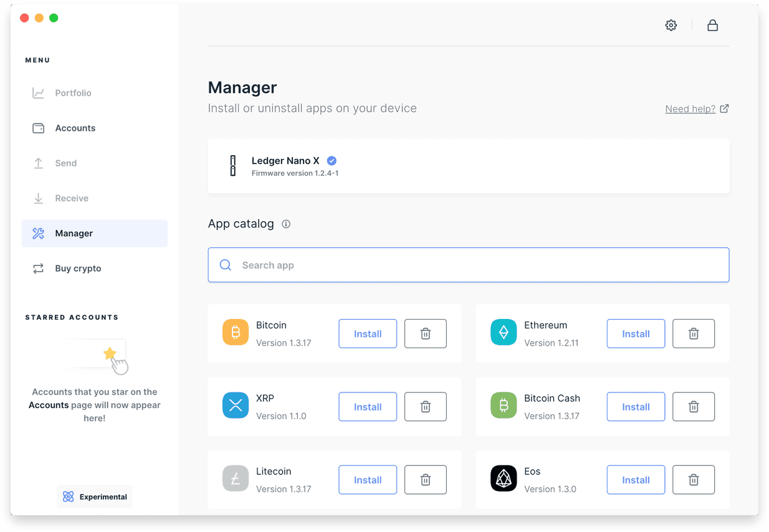769x532 pixels.
Task: Click the Ledger Nano X device name
Action: [285, 161]
